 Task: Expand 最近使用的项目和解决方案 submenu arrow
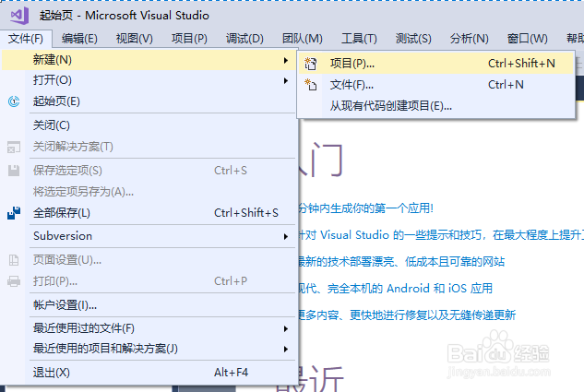click(x=286, y=350)
